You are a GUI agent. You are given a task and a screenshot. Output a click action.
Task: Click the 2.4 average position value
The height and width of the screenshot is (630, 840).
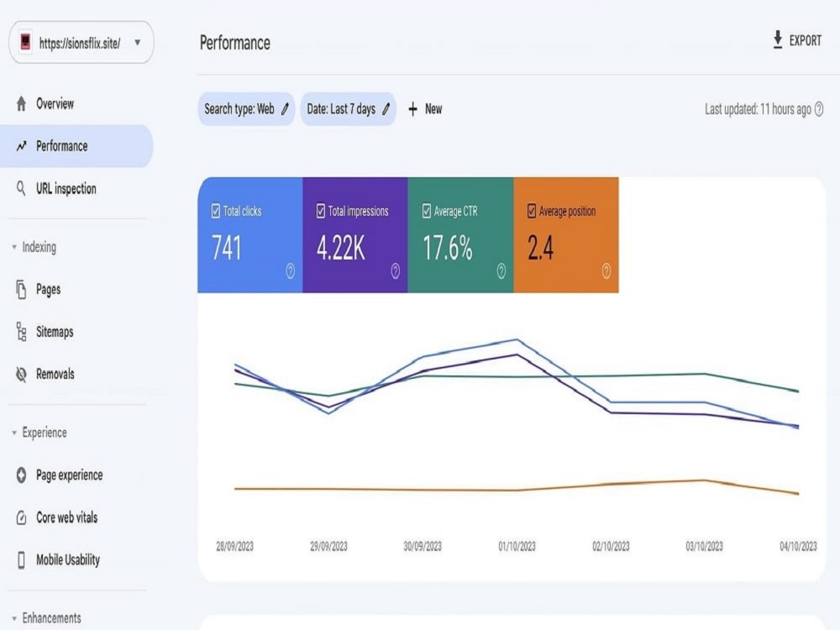pos(540,248)
